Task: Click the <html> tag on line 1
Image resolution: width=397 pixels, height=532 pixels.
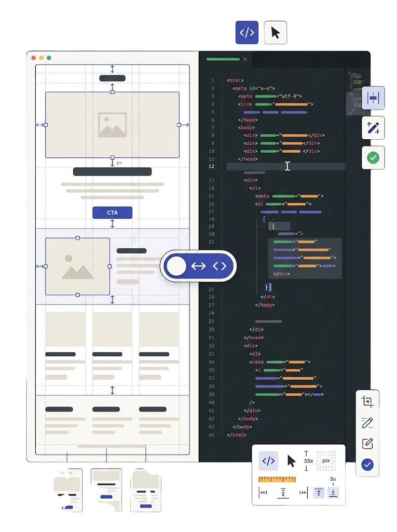Action: [235, 81]
